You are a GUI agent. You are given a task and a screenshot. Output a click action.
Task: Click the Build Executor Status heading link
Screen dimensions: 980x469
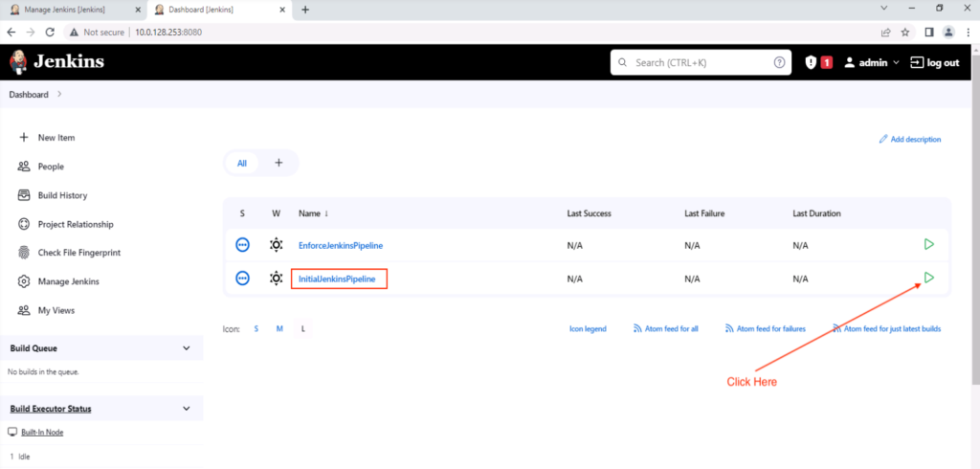51,409
